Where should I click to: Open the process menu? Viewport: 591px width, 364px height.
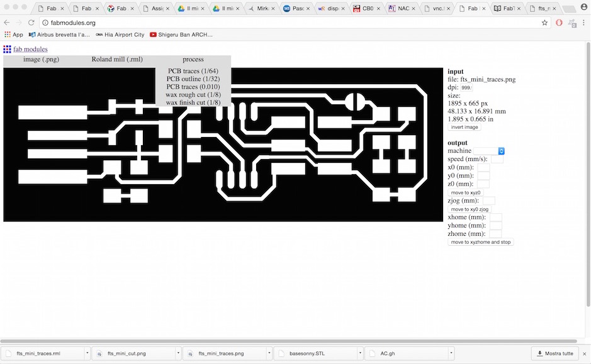(x=193, y=60)
